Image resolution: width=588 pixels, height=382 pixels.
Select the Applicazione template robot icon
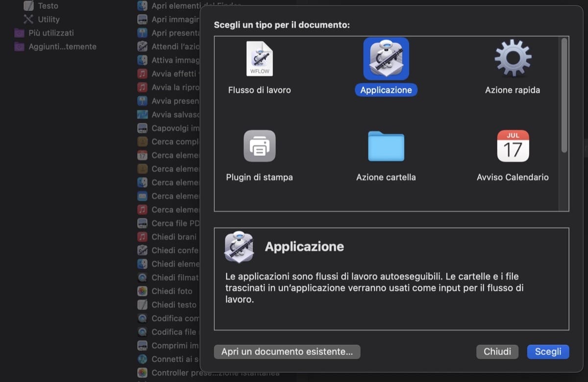(386, 58)
